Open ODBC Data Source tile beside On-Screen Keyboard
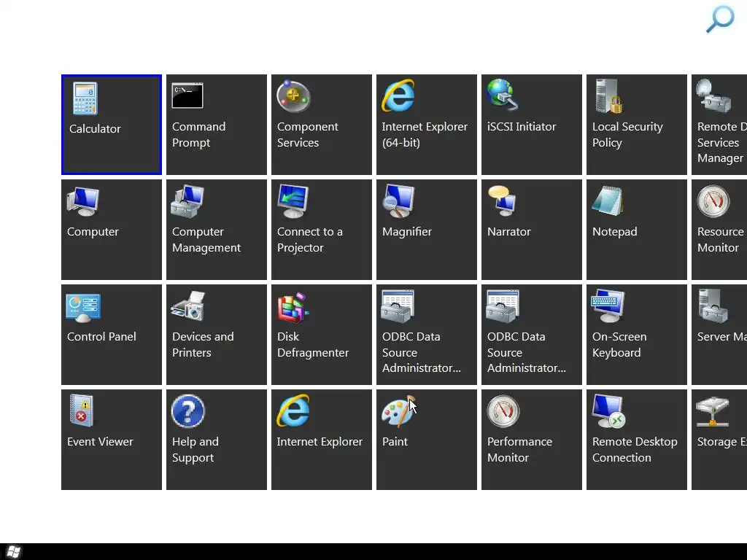747x560 pixels. [532, 335]
